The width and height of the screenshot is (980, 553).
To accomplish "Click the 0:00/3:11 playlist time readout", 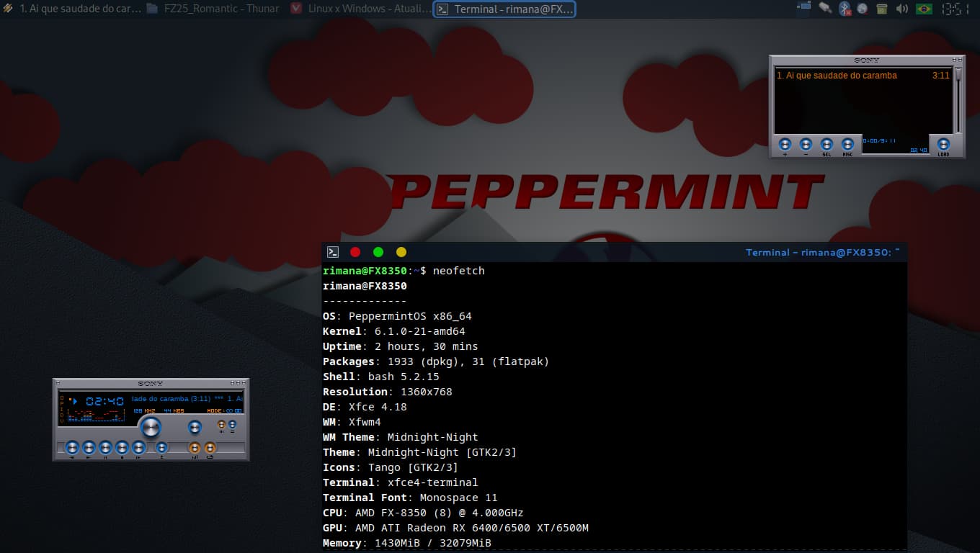I will 879,140.
